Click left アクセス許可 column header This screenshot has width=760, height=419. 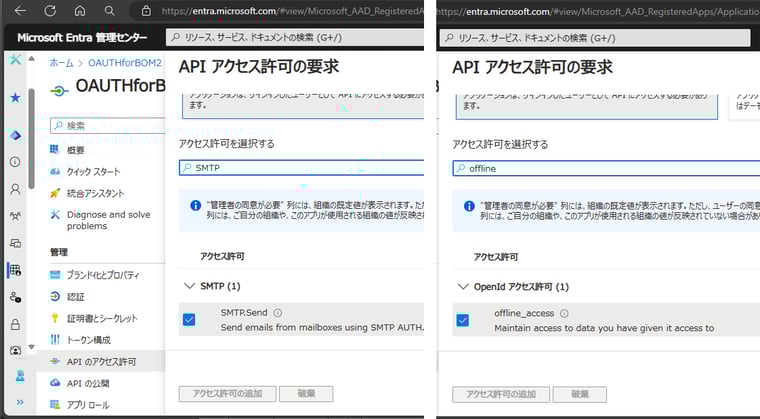222,256
